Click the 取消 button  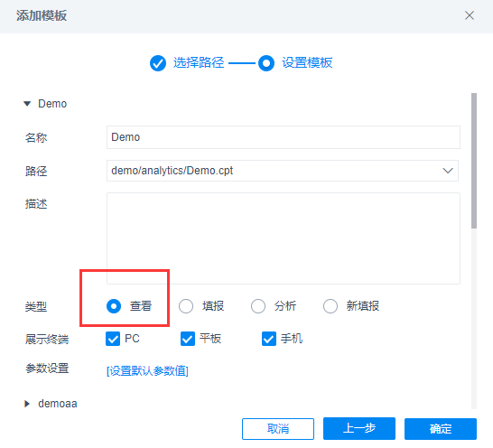pyautogui.click(x=278, y=429)
